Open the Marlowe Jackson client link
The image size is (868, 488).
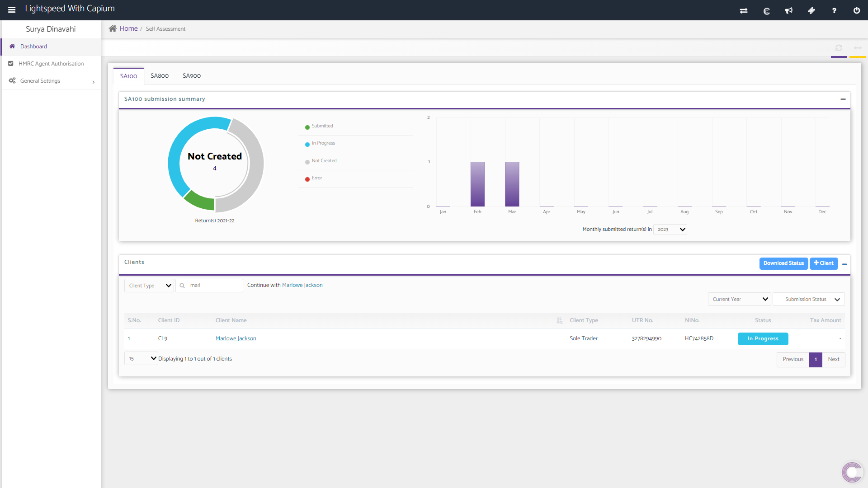pos(236,338)
